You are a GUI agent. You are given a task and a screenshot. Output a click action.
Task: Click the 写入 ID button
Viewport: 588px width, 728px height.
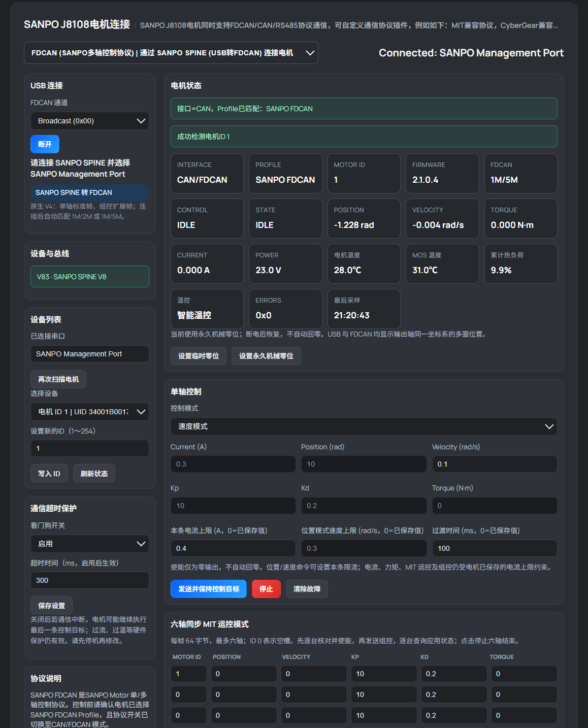(x=49, y=474)
